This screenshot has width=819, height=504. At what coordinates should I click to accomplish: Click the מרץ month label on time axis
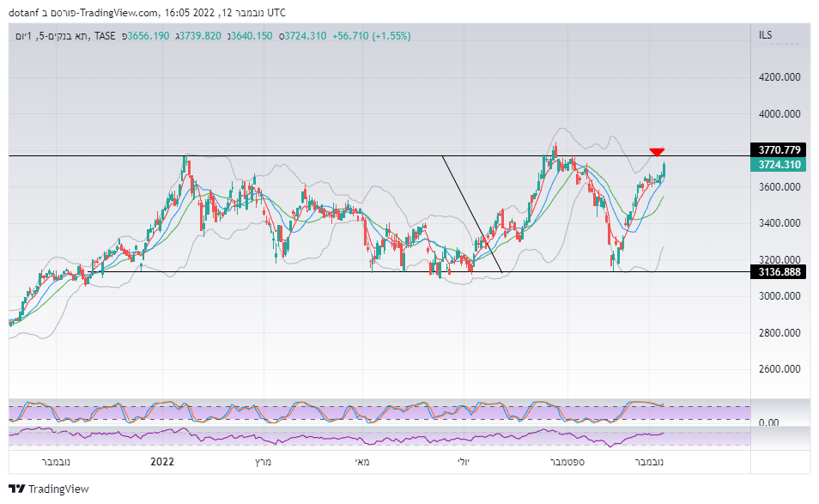click(x=263, y=462)
